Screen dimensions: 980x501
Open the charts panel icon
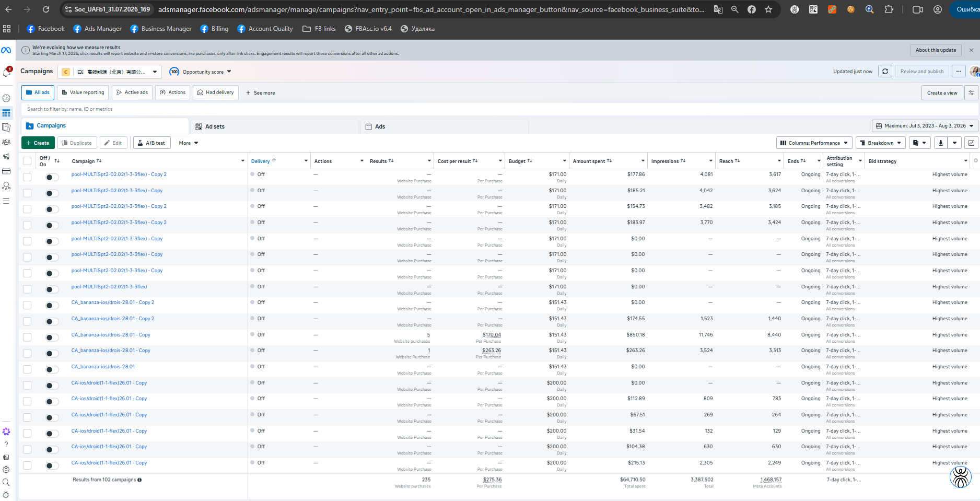coord(971,143)
